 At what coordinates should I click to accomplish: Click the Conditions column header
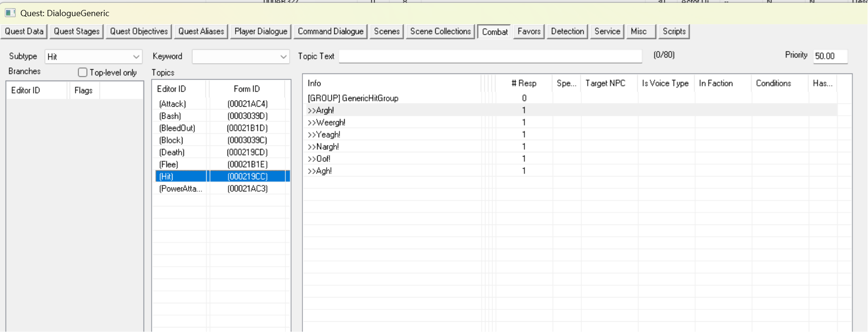coord(773,84)
